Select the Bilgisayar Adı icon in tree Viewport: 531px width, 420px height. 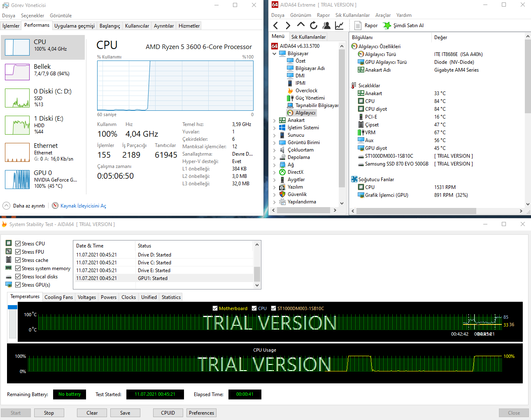(290, 68)
